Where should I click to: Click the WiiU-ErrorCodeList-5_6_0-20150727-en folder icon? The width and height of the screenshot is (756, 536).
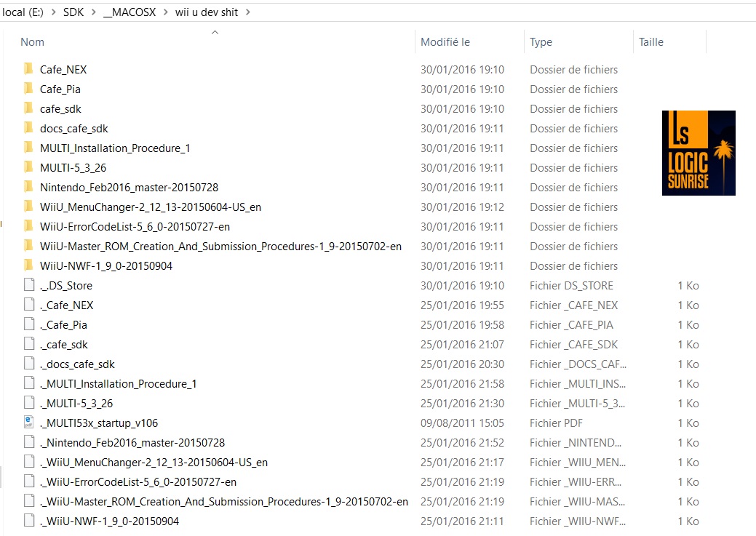28,226
